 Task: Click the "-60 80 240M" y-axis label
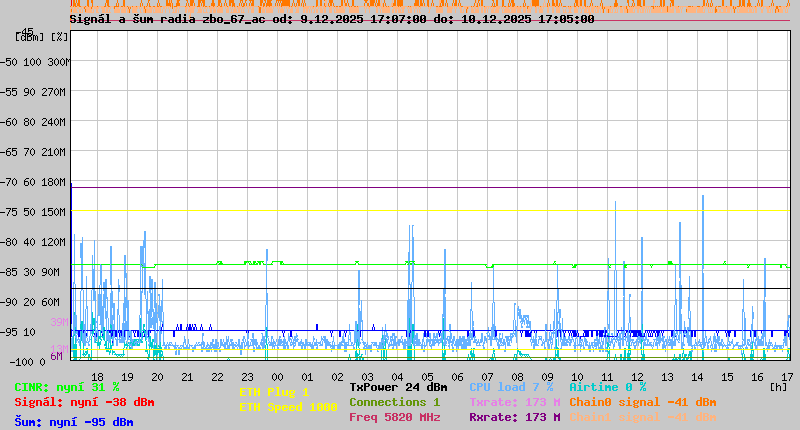[x=33, y=122]
